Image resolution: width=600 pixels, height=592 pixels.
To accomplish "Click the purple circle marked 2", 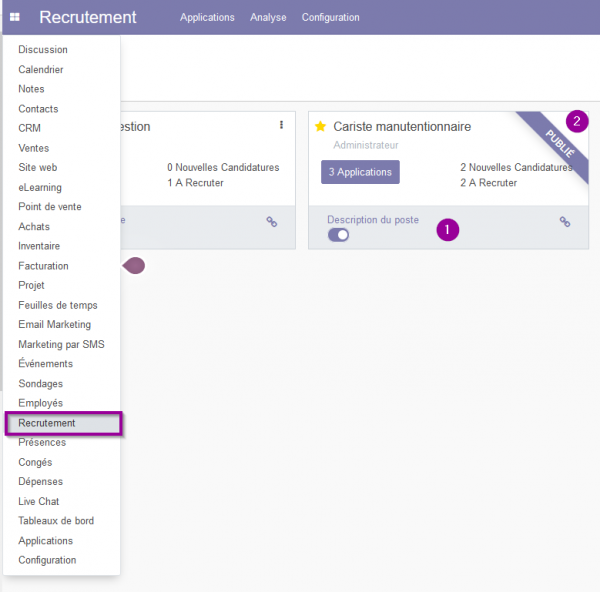I will tap(577, 121).
